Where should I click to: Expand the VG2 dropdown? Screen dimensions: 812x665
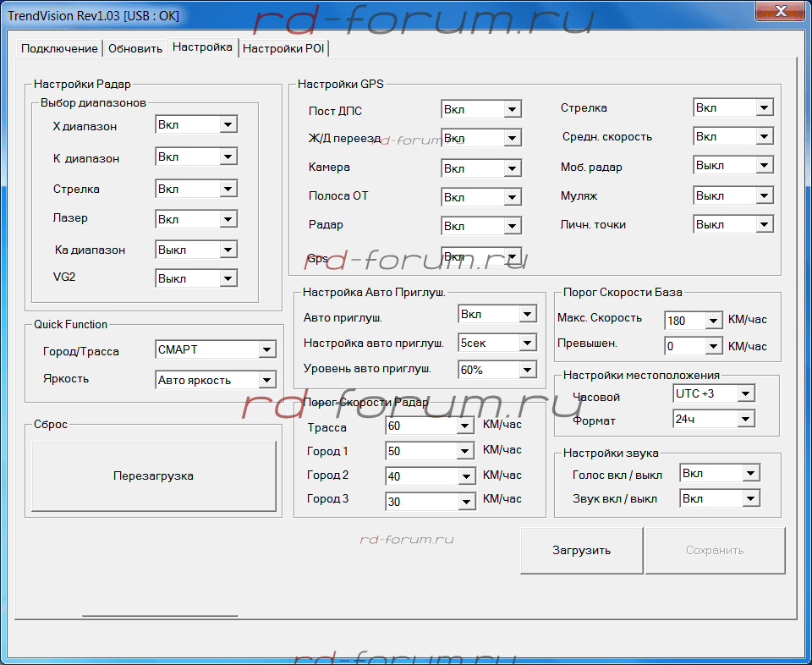point(196,278)
